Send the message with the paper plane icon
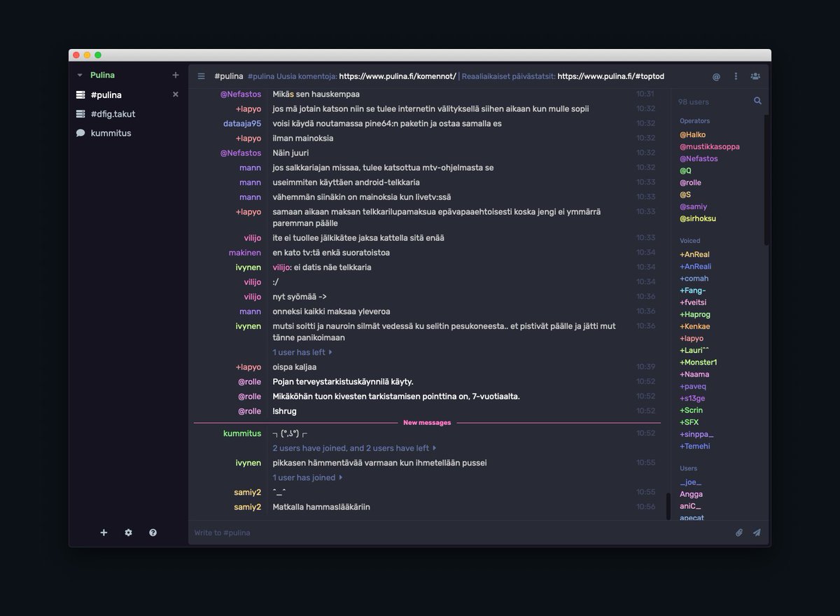The width and height of the screenshot is (840, 616). [757, 533]
